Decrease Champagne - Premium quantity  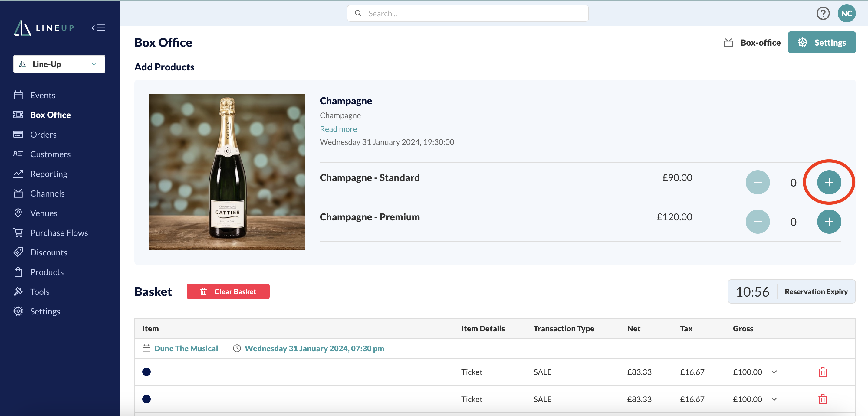758,222
